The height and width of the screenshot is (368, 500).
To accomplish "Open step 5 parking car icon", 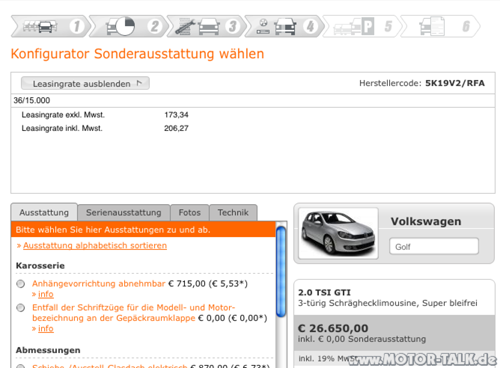I will point(362,26).
